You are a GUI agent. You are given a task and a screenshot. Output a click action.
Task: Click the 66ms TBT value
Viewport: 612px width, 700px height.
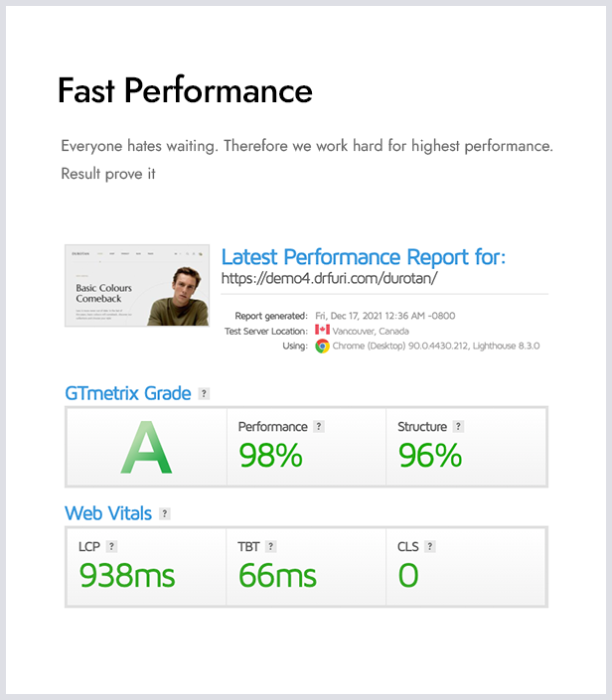tap(277, 575)
